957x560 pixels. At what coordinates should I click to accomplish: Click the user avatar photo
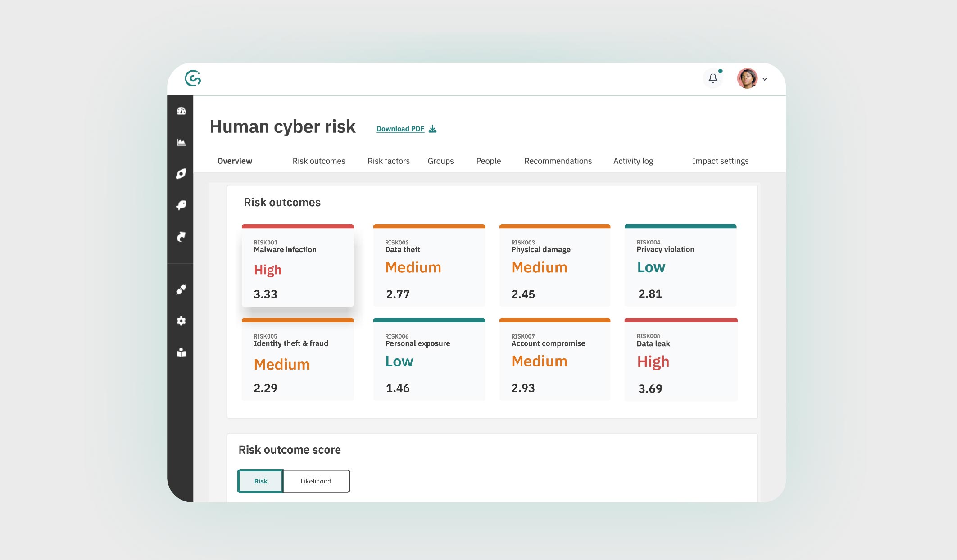coord(748,78)
